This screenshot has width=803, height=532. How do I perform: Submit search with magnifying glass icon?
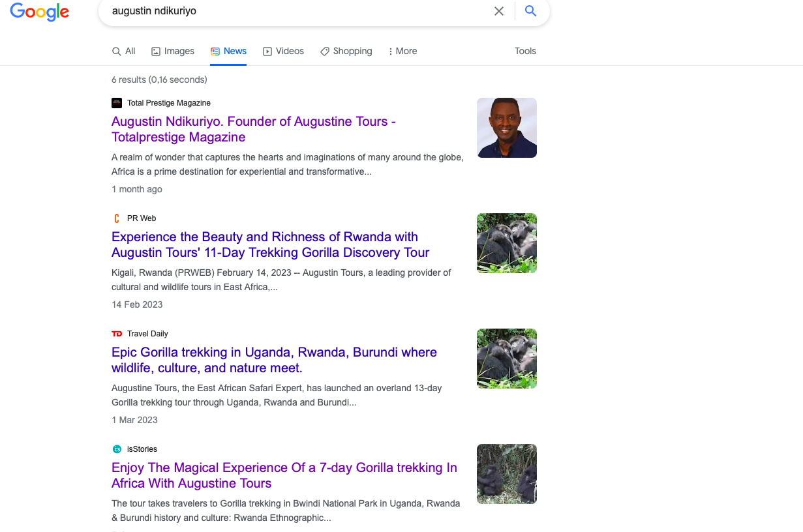(x=531, y=11)
